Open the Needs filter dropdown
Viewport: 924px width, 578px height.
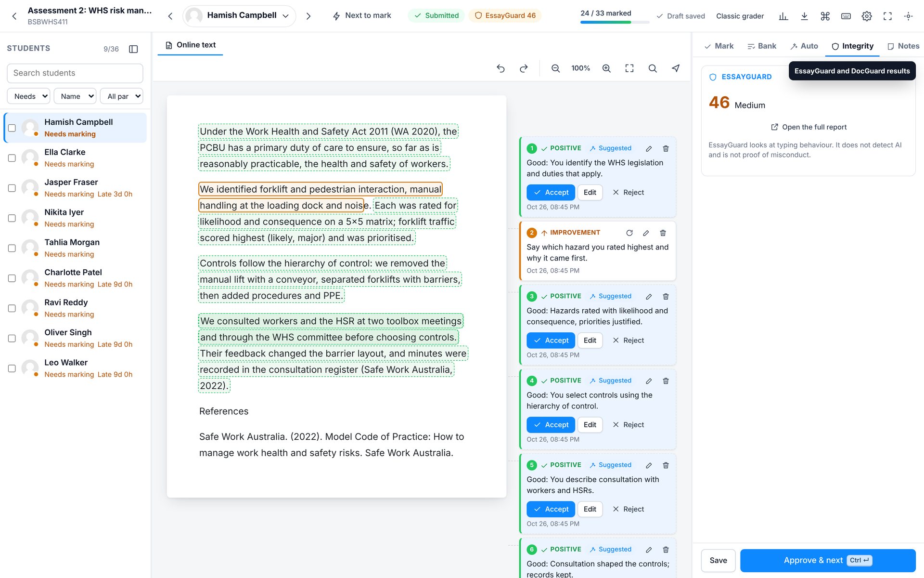28,96
